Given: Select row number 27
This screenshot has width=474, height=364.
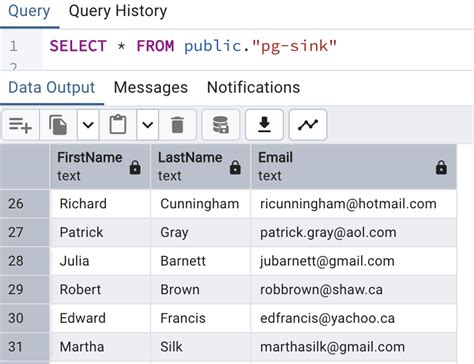Looking at the screenshot, I should [x=25, y=232].
